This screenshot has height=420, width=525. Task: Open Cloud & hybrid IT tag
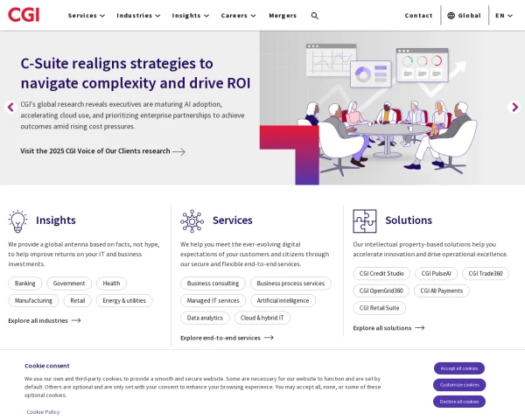click(x=262, y=318)
